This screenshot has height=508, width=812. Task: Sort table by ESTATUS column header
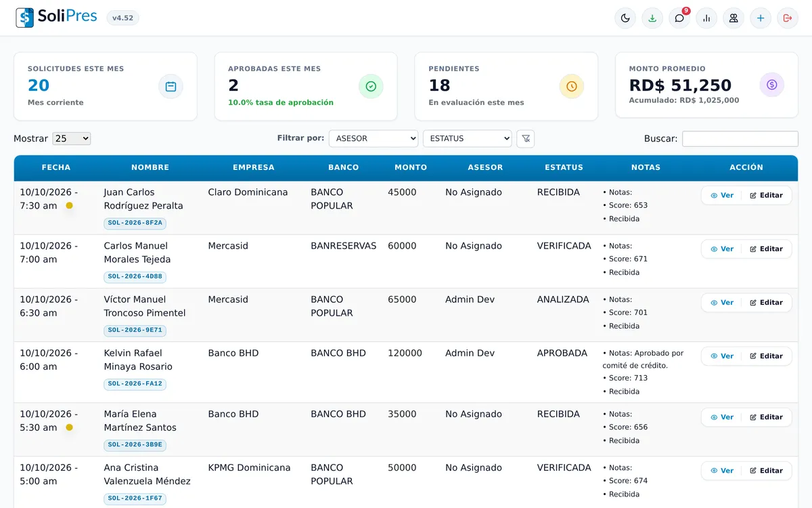[x=564, y=167]
